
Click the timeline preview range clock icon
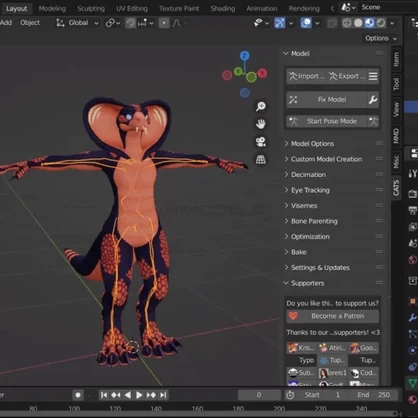pyautogui.click(x=290, y=395)
